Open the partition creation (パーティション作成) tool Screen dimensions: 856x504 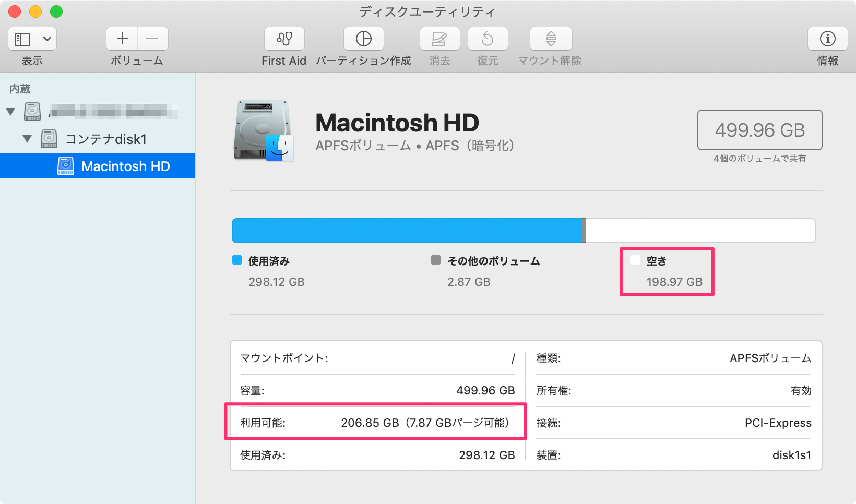363,39
